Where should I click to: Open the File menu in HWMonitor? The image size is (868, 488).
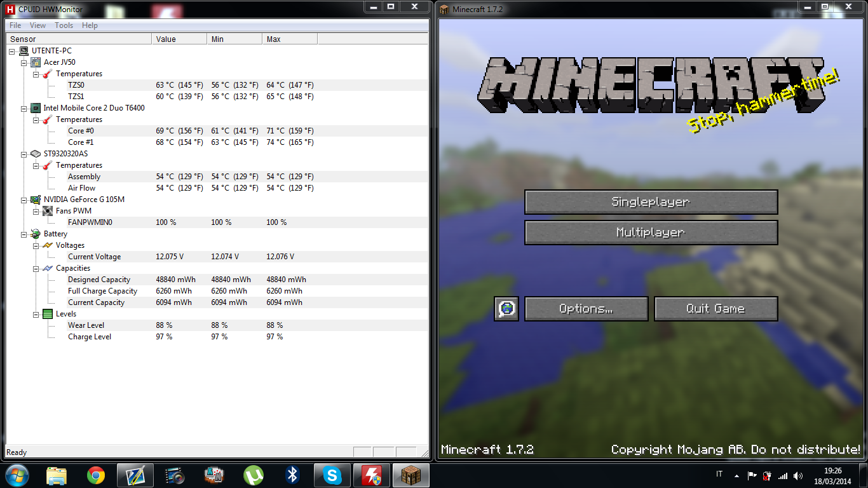click(x=15, y=25)
